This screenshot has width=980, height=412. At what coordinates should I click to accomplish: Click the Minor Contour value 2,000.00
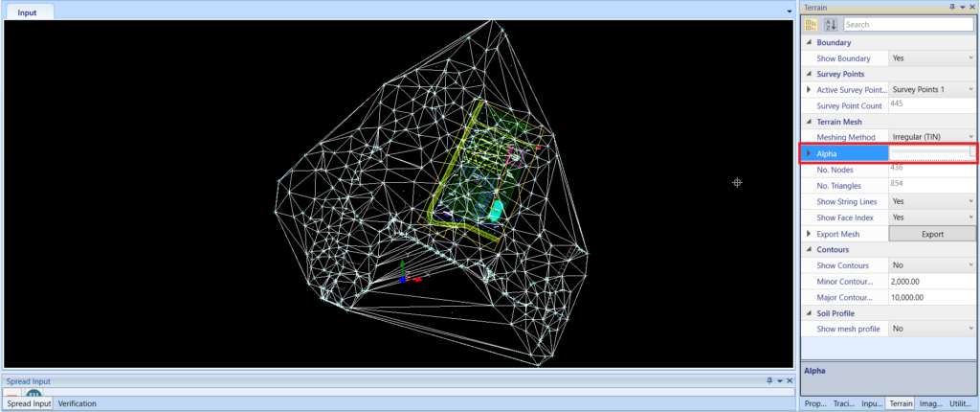point(907,281)
